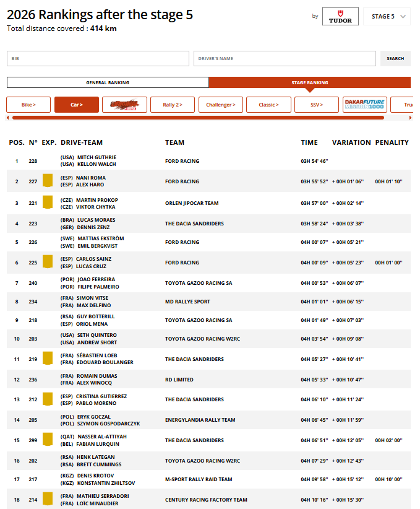Click the left arrow of category scrollbar
This screenshot has width=420, height=509.
tap(8, 118)
